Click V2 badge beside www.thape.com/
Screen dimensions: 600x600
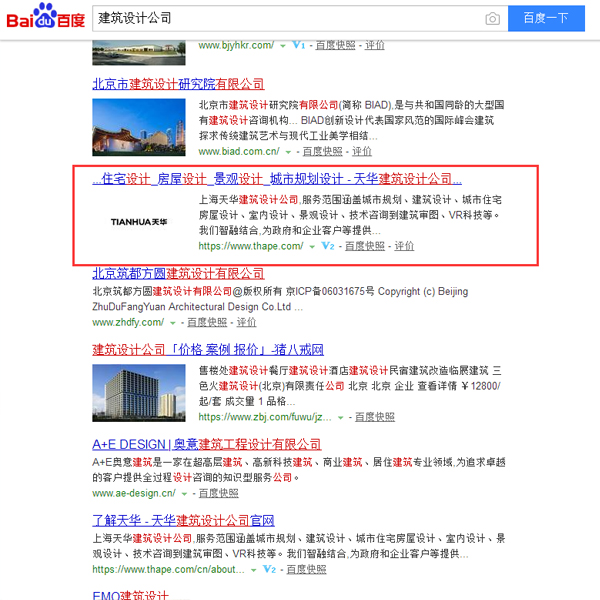click(x=328, y=246)
